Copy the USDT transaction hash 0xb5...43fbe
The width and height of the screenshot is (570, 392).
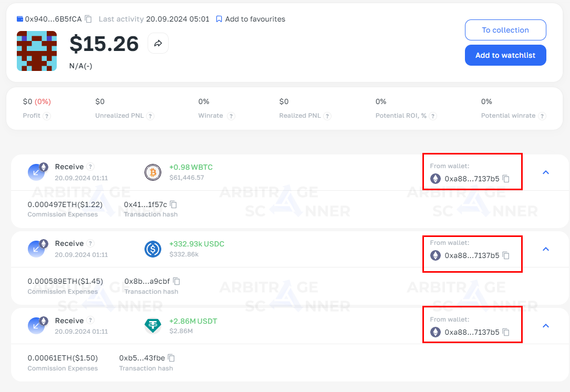(x=171, y=358)
